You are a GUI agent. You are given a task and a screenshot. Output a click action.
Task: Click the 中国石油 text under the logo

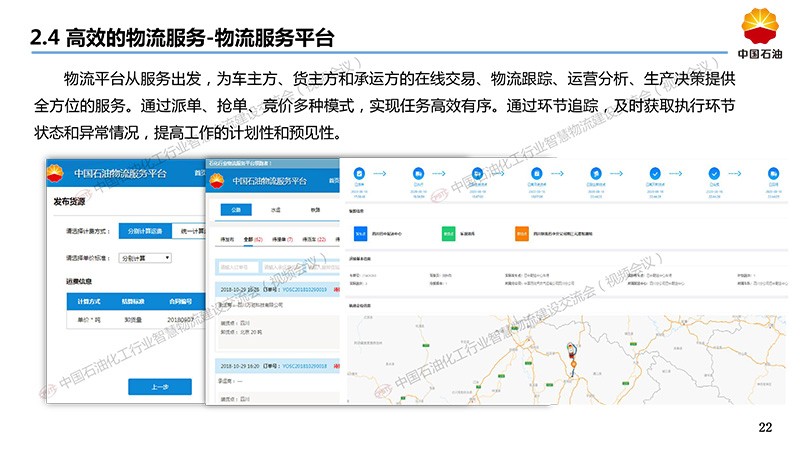(760, 54)
